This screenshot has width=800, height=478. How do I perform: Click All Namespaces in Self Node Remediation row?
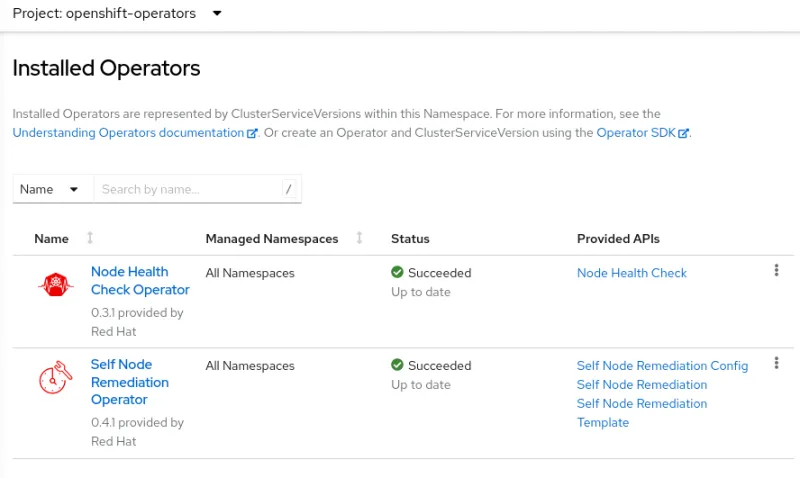(250, 366)
